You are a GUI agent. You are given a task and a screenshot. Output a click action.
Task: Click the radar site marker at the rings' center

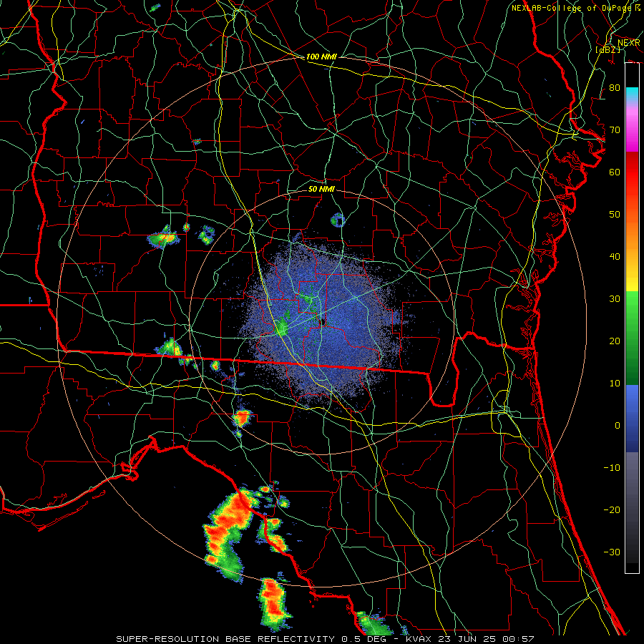(x=323, y=322)
